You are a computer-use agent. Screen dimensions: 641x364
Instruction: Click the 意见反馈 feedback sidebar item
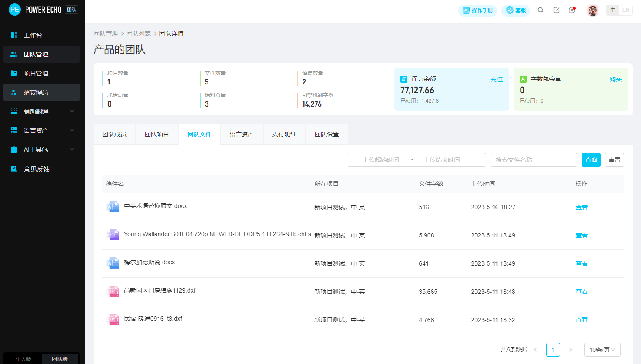[36, 169]
